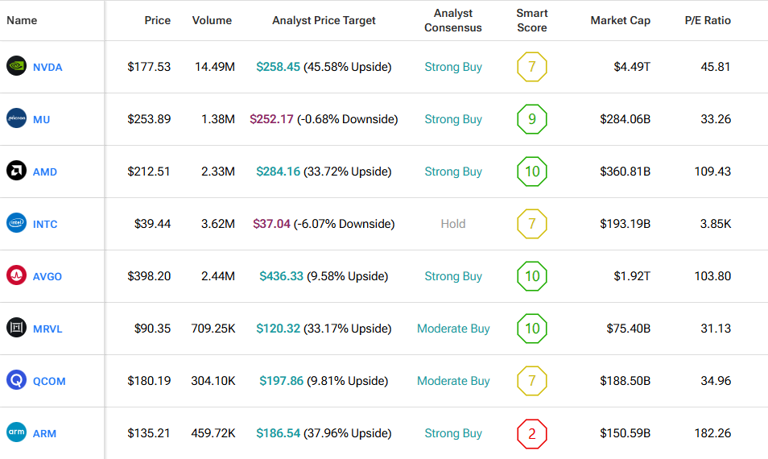Click the AMD logo icon
The width and height of the screenshot is (768, 459).
click(16, 171)
